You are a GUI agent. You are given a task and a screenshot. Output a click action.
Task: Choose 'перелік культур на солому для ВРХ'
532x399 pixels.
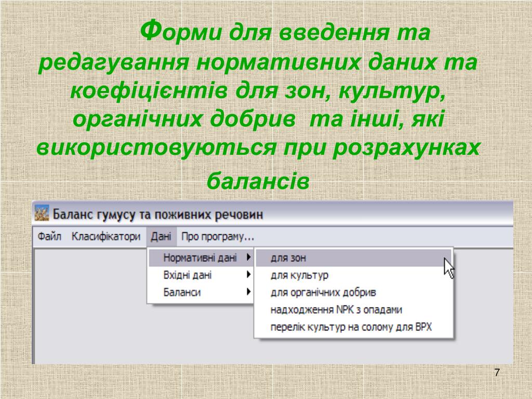[353, 327]
